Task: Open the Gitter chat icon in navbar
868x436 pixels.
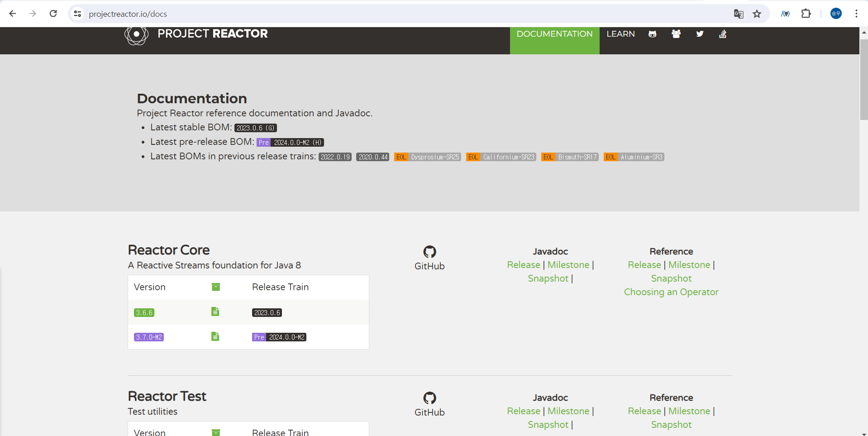Action: [x=652, y=34]
